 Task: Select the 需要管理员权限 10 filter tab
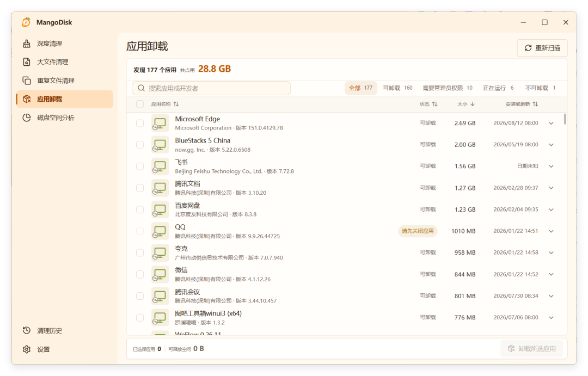coord(448,88)
